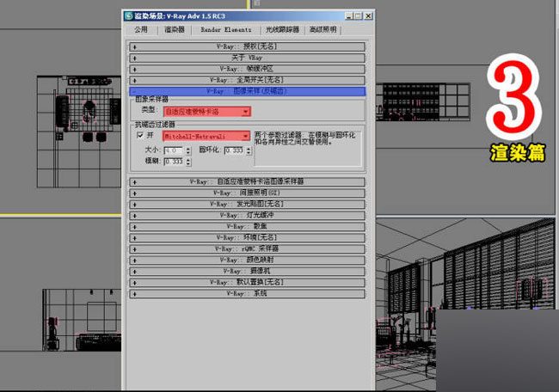Expand the 自适应准蒙特卡洛图像采样器 rollout
The height and width of the screenshot is (392, 559).
(x=247, y=181)
